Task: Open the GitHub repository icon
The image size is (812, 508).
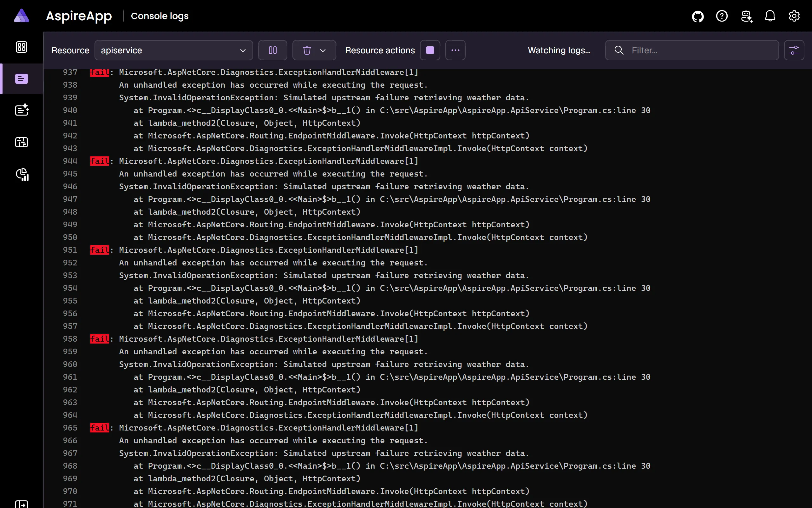Action: [x=697, y=16]
